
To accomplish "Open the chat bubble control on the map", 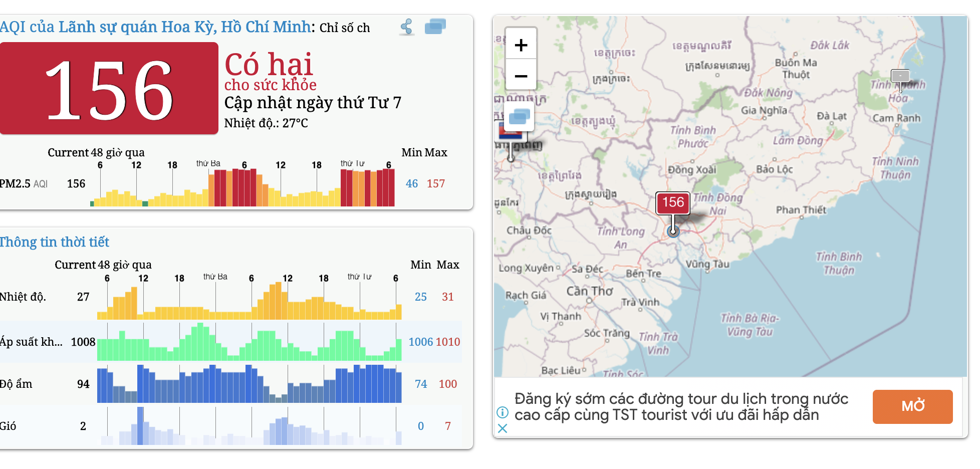I will (x=519, y=117).
